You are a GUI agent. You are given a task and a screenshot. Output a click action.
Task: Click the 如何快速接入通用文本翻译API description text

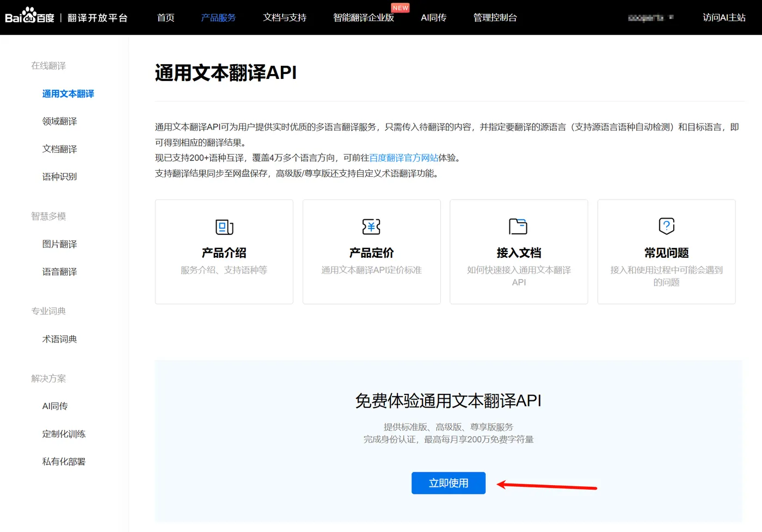coord(519,276)
